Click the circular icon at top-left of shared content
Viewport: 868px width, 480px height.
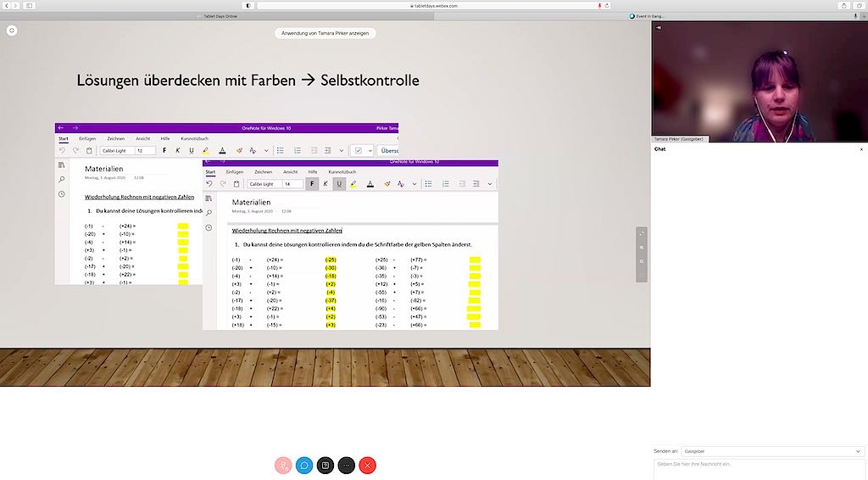click(x=12, y=31)
